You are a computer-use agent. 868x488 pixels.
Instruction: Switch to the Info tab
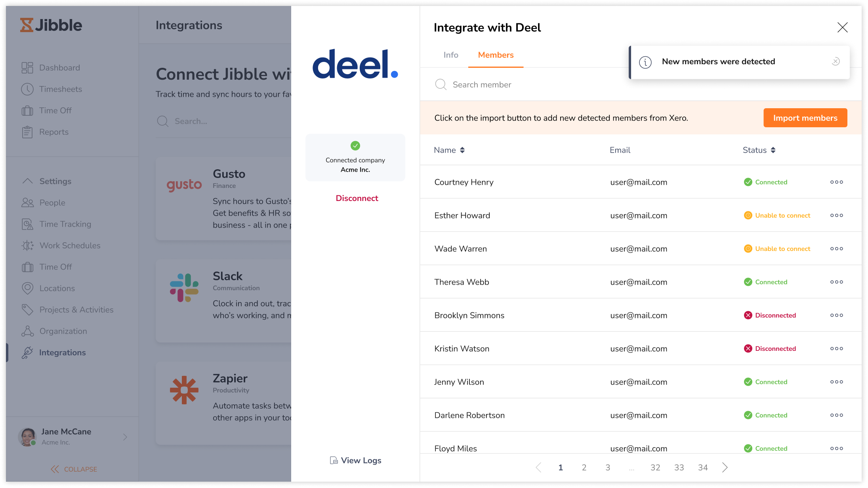(x=451, y=55)
